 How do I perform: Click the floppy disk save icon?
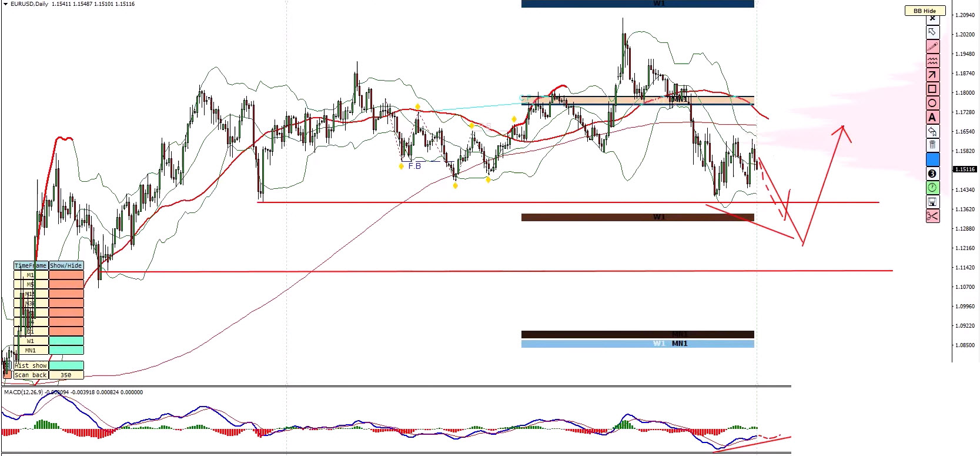pos(932,202)
